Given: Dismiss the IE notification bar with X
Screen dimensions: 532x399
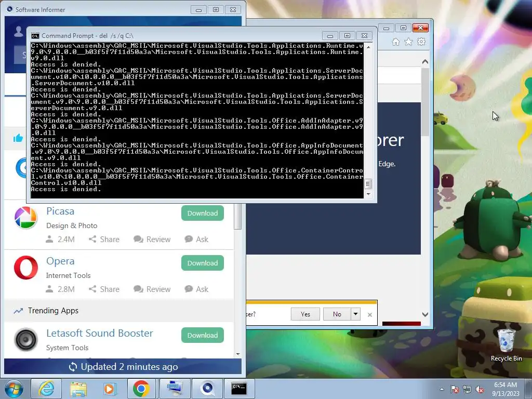Looking at the screenshot, I should click(x=370, y=314).
